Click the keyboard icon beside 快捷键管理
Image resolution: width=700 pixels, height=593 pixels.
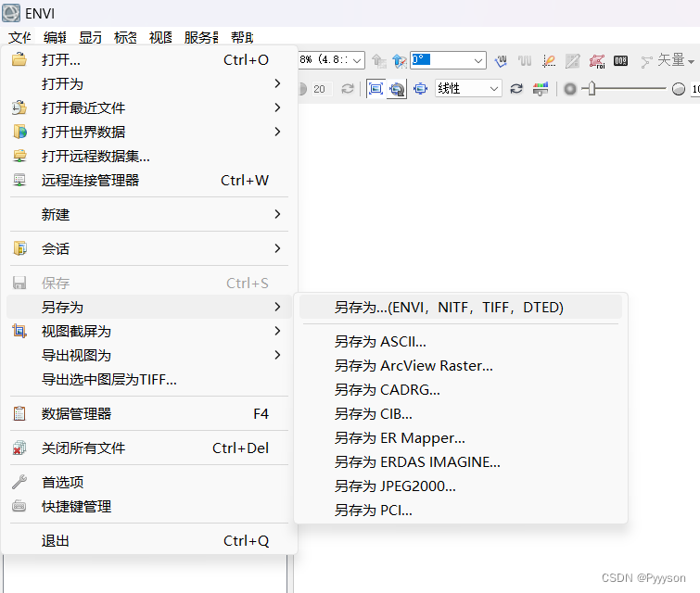click(x=19, y=506)
